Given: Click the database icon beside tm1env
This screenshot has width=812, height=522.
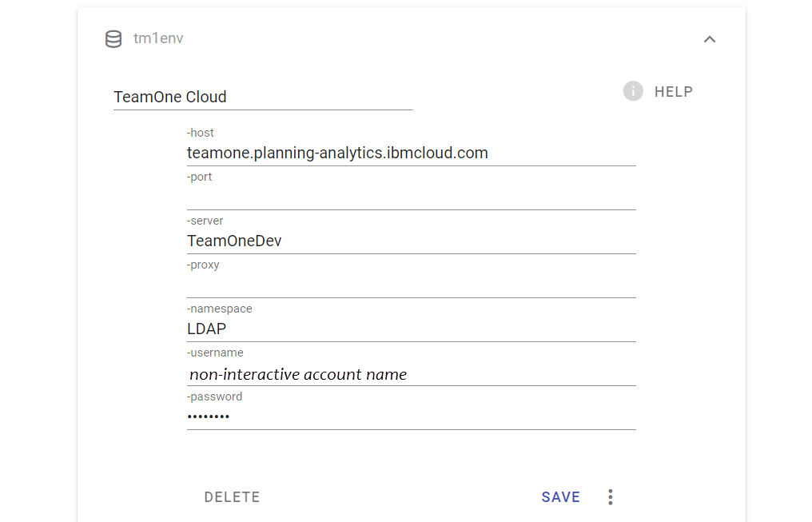Looking at the screenshot, I should (x=113, y=39).
